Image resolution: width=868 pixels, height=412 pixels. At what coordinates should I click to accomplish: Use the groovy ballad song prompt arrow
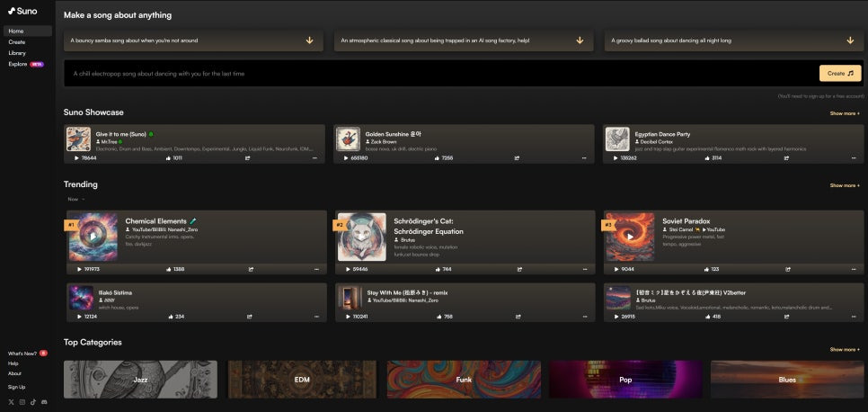click(850, 40)
